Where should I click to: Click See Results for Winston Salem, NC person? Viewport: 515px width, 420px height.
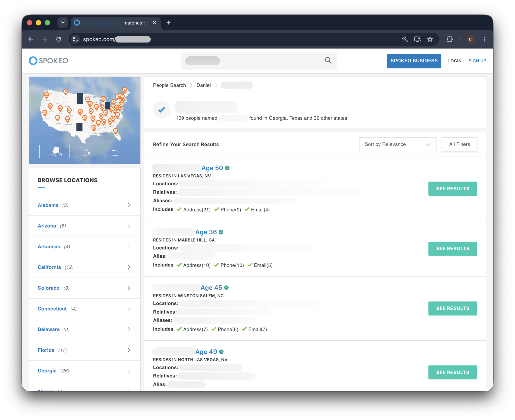(x=453, y=308)
